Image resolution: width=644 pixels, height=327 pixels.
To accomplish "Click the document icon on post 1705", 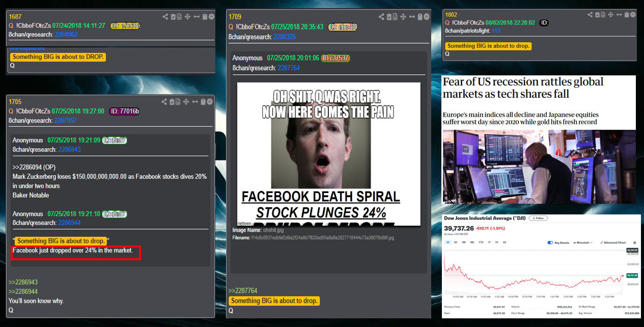I will [179, 102].
